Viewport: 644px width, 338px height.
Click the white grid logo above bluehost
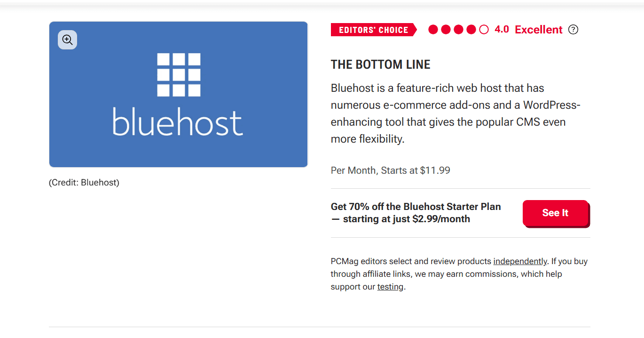point(179,75)
